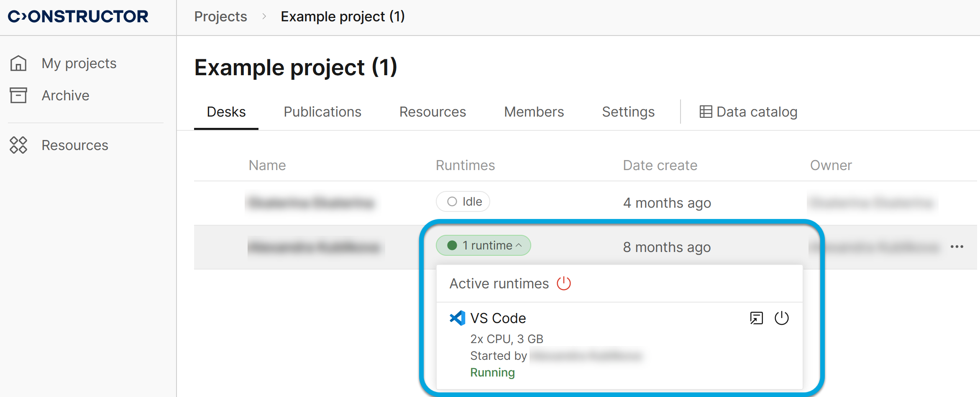Click the Projects breadcrumb link
The height and width of the screenshot is (397, 980).
(x=220, y=17)
